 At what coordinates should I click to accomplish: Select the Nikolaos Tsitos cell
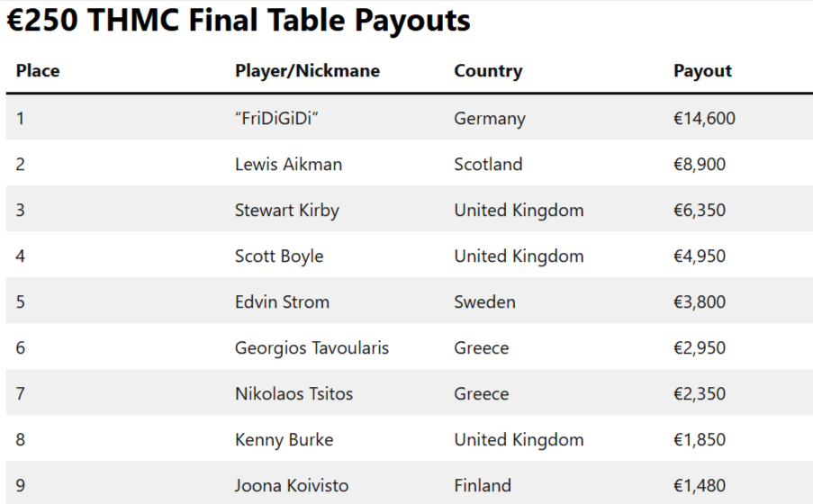click(294, 394)
